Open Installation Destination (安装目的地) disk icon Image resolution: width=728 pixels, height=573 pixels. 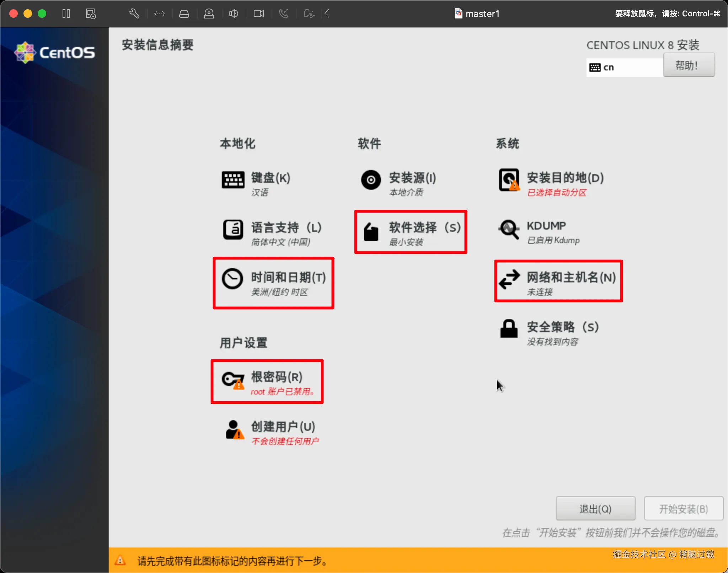509,180
